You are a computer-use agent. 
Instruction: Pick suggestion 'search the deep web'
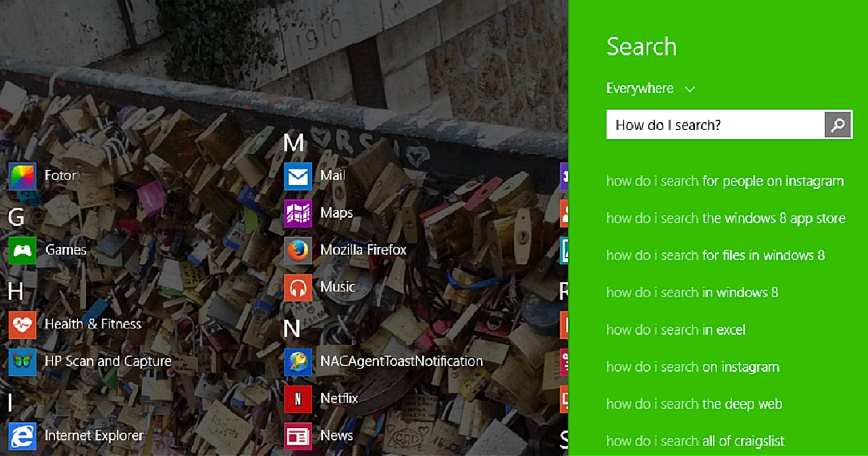[694, 404]
